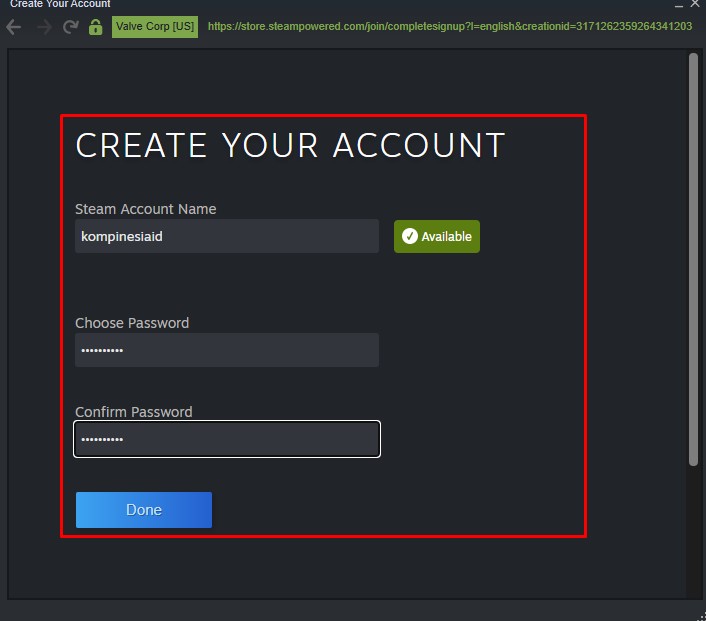Click the Steam Account Name label

point(145,209)
